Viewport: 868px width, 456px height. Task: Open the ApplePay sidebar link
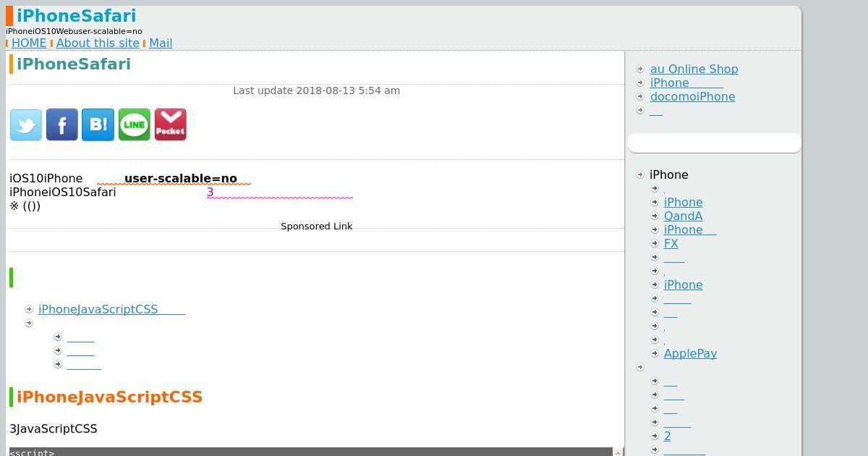(x=690, y=354)
